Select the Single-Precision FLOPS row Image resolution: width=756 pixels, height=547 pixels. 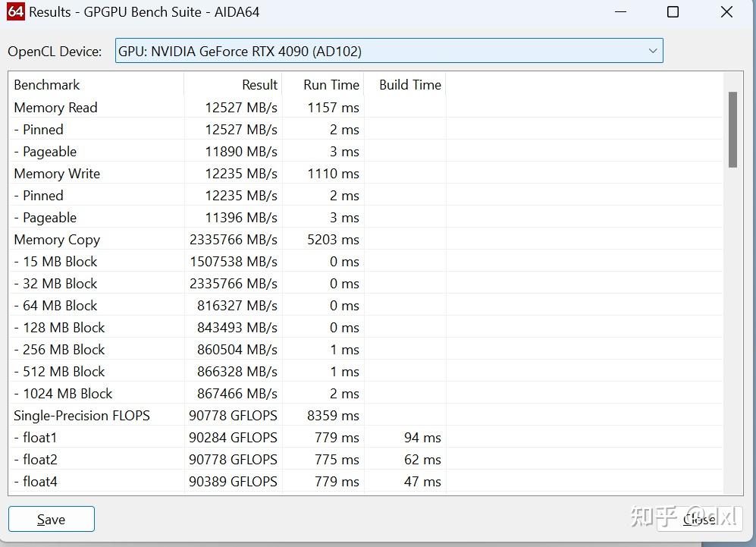[x=365, y=415]
